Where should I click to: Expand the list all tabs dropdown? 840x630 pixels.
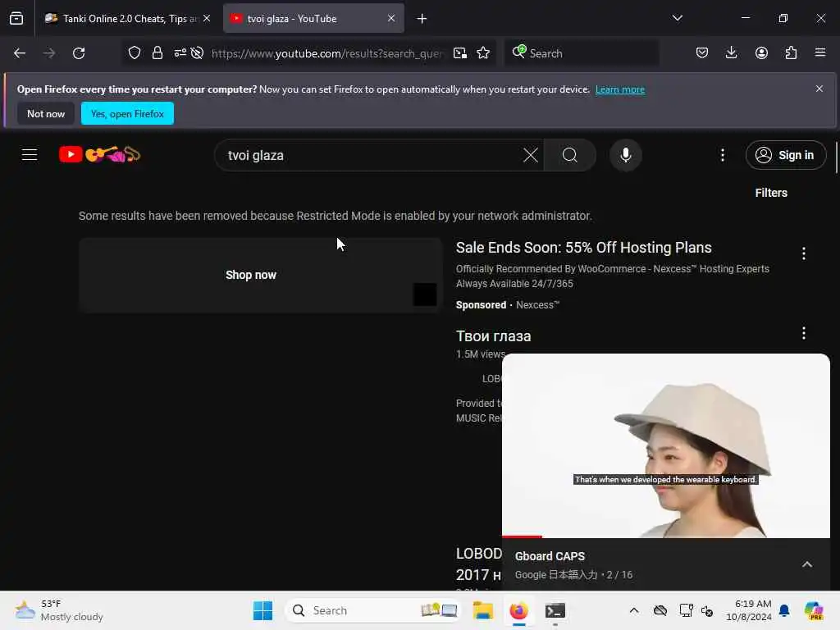pyautogui.click(x=677, y=18)
